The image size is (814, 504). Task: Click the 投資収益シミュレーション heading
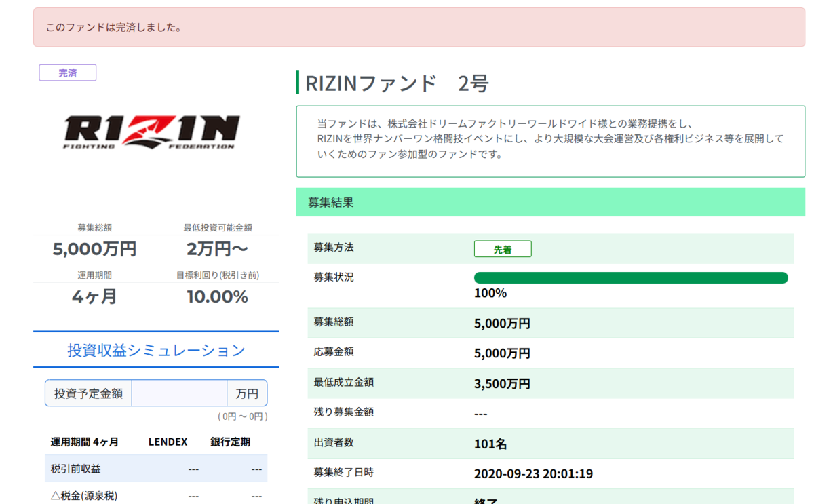coord(156,350)
